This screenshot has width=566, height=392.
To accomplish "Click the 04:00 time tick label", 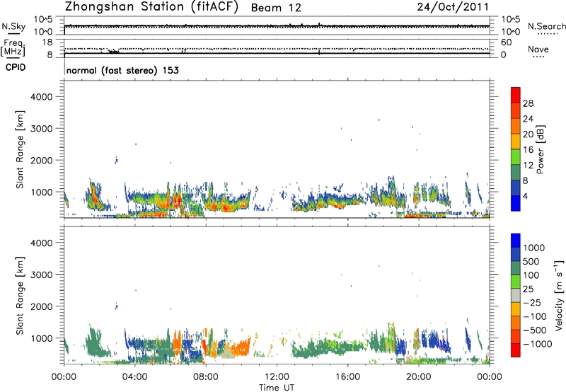I will click(x=135, y=377).
